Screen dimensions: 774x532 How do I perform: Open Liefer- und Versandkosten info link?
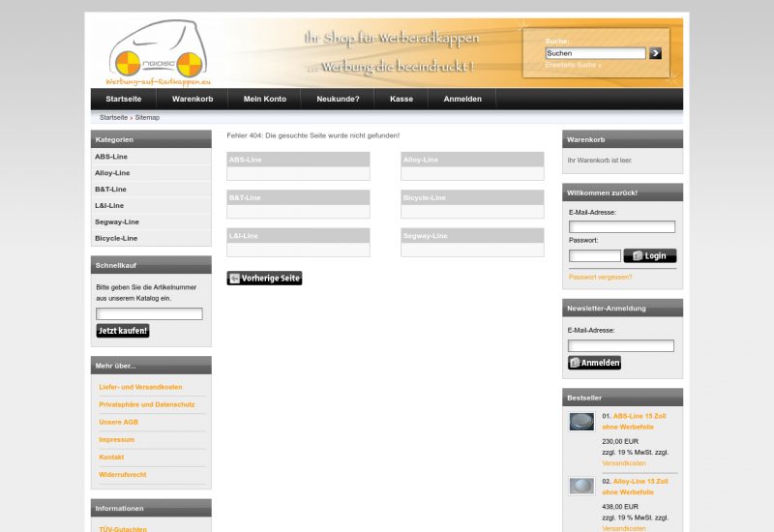point(140,387)
